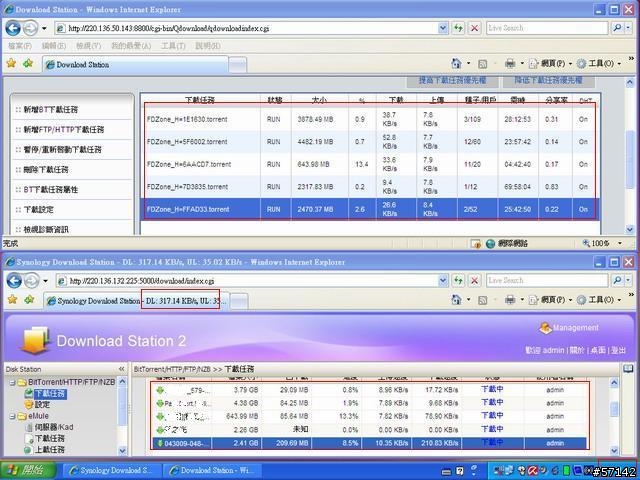Click Print icon in Synology browser toolbar

click(510, 300)
